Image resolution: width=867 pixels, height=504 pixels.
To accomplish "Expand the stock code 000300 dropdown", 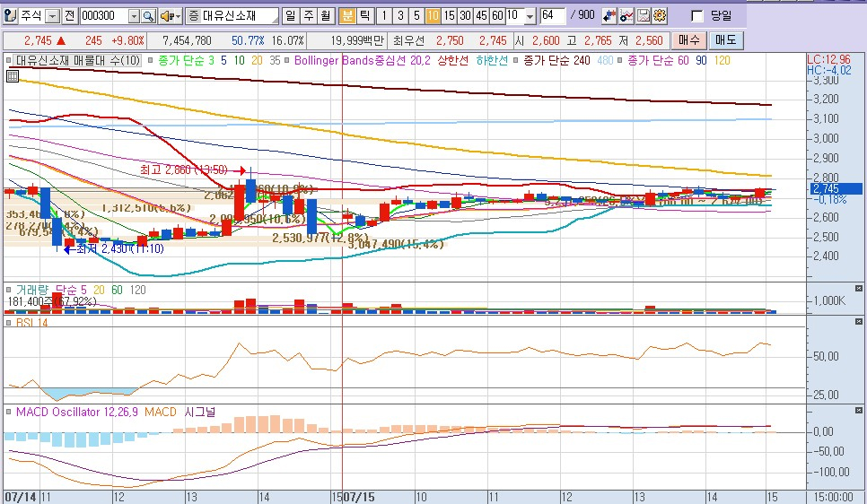I will pyautogui.click(x=134, y=16).
